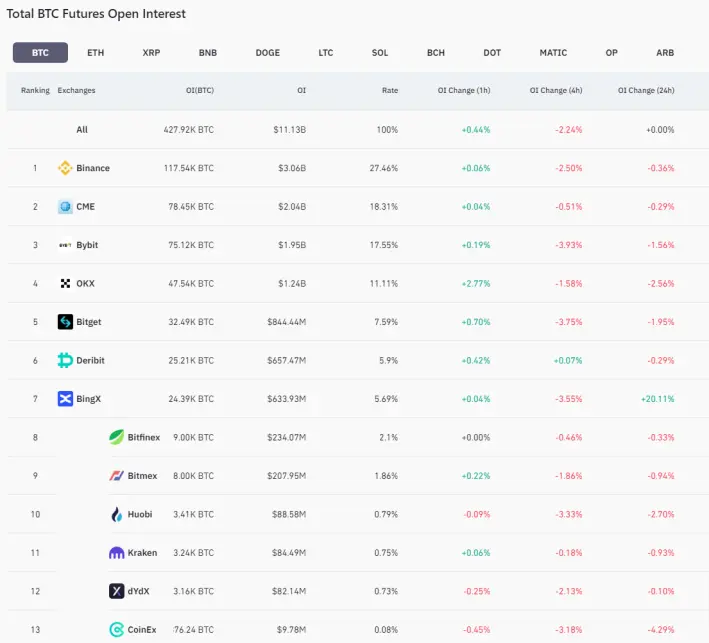Open the CME exchange name
This screenshot has height=643, width=709.
coord(85,207)
